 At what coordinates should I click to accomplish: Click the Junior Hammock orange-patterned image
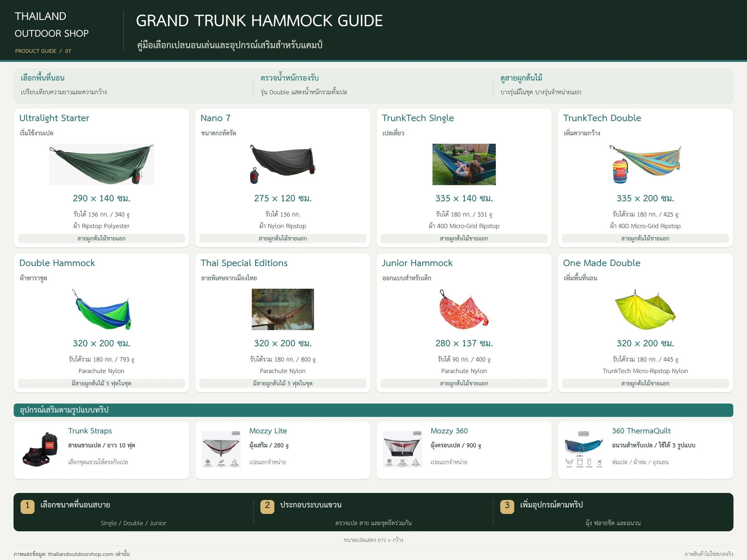point(464,309)
